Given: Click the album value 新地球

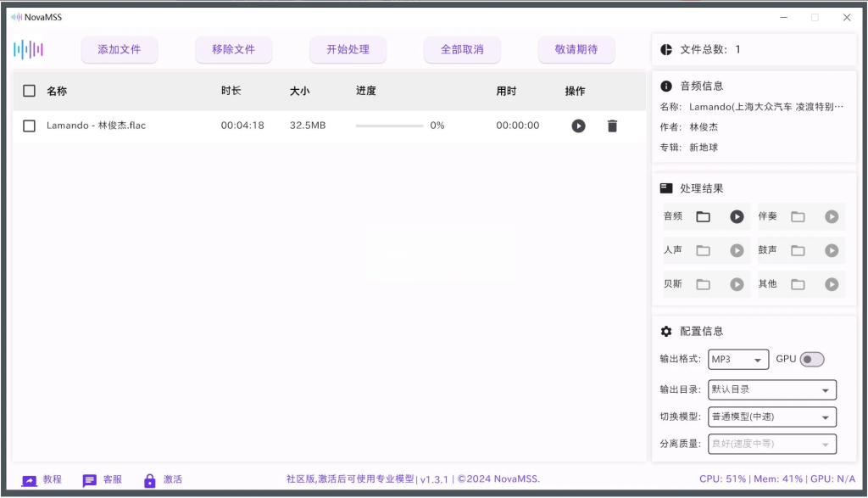Looking at the screenshot, I should click(704, 148).
